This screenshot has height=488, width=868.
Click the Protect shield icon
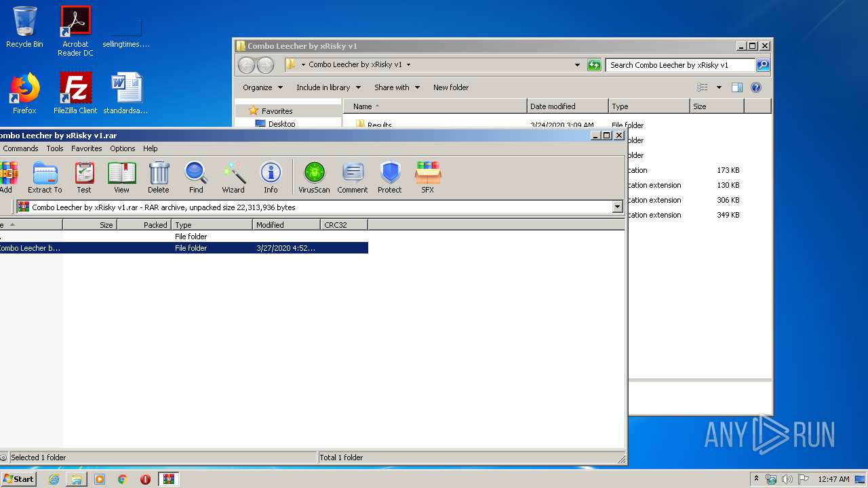390,178
